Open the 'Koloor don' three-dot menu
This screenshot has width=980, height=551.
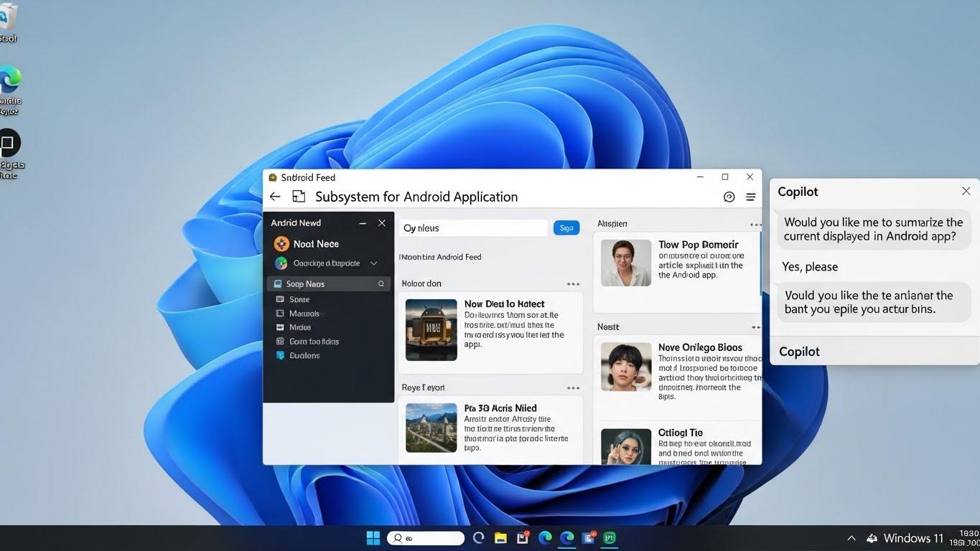(573, 283)
